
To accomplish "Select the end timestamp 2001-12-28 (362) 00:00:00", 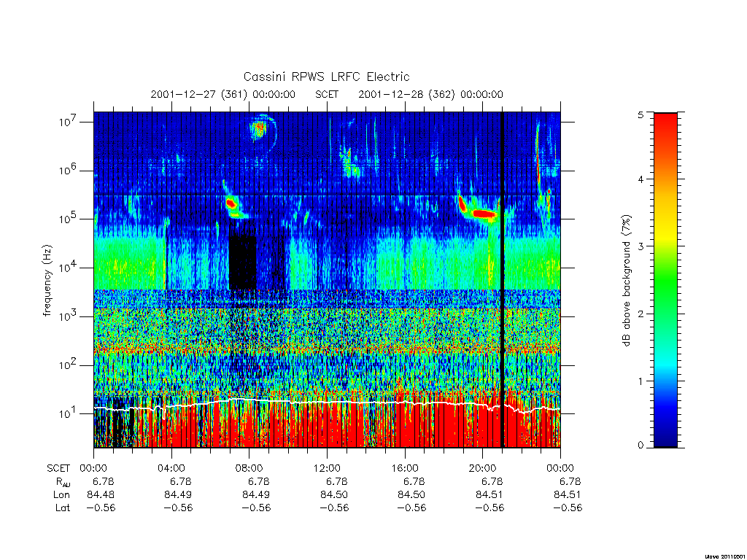I will point(430,94).
